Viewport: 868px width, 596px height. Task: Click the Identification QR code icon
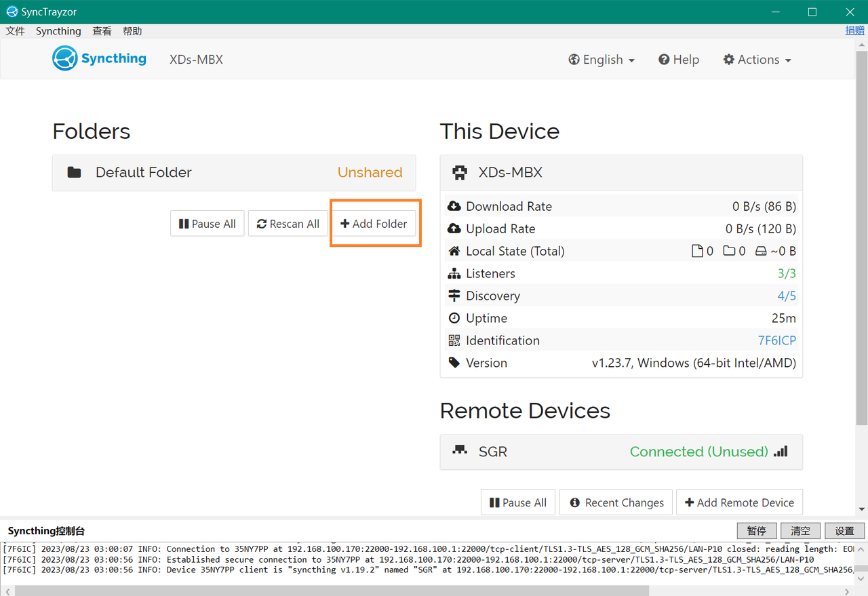click(x=454, y=340)
